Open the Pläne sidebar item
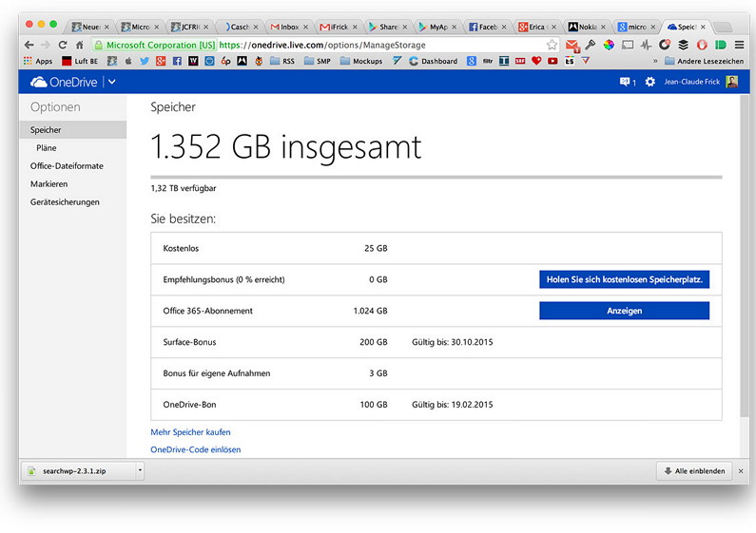This screenshot has width=756, height=533. click(47, 148)
